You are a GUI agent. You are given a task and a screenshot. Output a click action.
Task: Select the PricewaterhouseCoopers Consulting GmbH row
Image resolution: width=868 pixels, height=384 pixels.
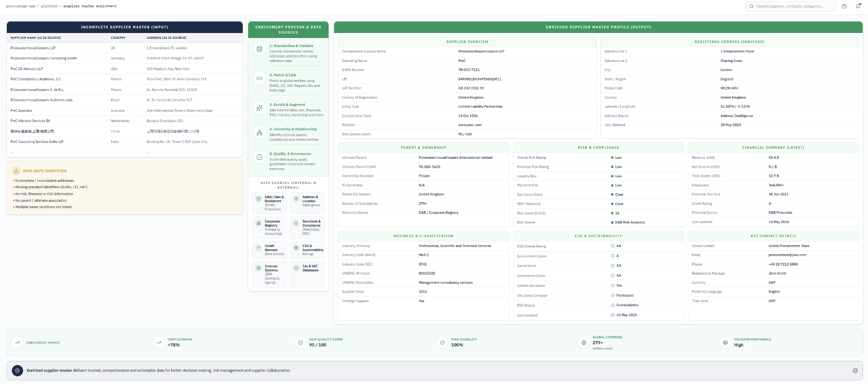[125, 58]
